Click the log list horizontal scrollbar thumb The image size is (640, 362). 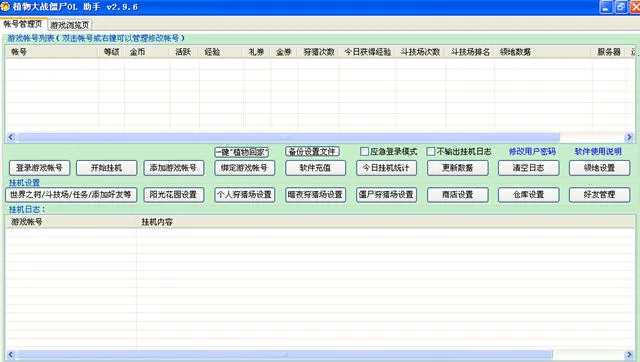[x=285, y=354]
